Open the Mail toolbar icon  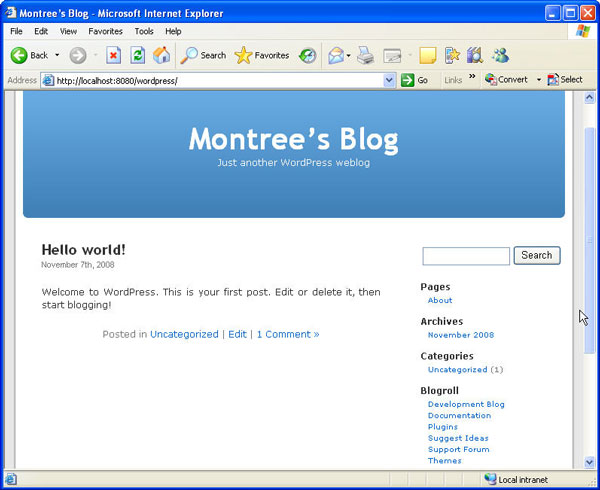point(336,55)
